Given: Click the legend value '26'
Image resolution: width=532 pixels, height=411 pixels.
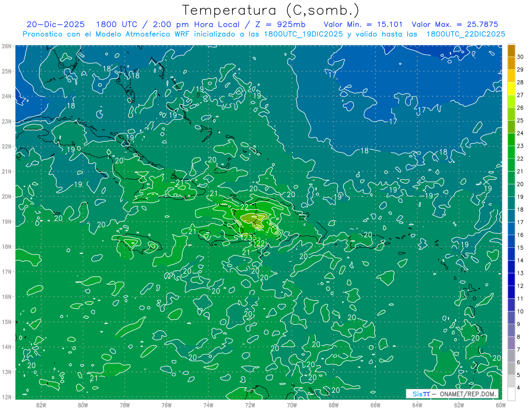Looking at the screenshot, I should coord(520,108).
